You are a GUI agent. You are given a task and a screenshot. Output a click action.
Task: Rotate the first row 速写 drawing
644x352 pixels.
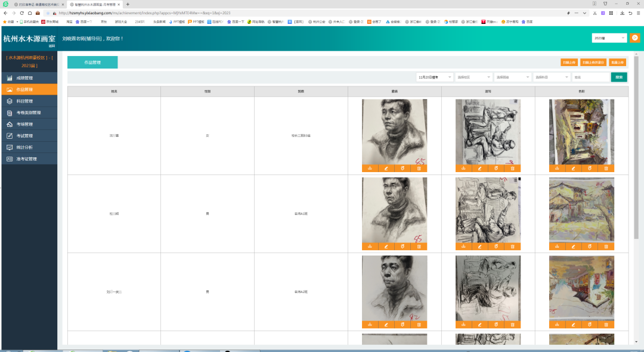coord(496,169)
